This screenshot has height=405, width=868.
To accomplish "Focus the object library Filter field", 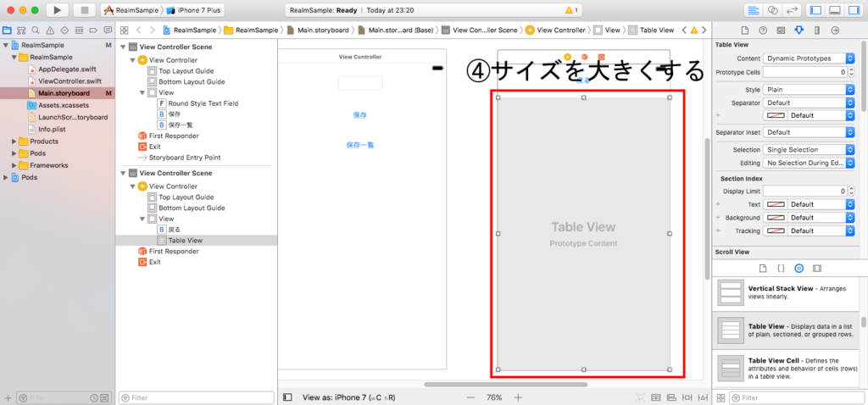I will [797, 398].
